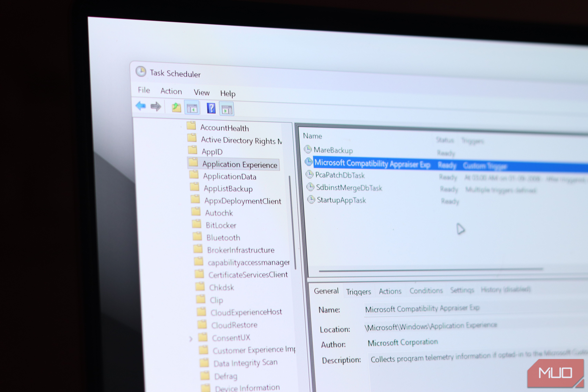
Task: Select the Active Directory Rights folder
Action: coord(241,141)
